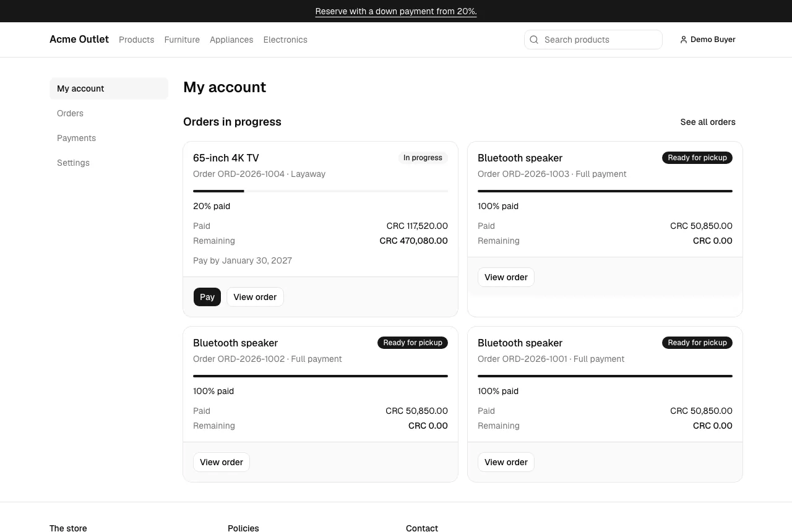The image size is (792, 532).
Task: Click Pay on the 65-inch 4K TV order
Action: click(x=207, y=297)
